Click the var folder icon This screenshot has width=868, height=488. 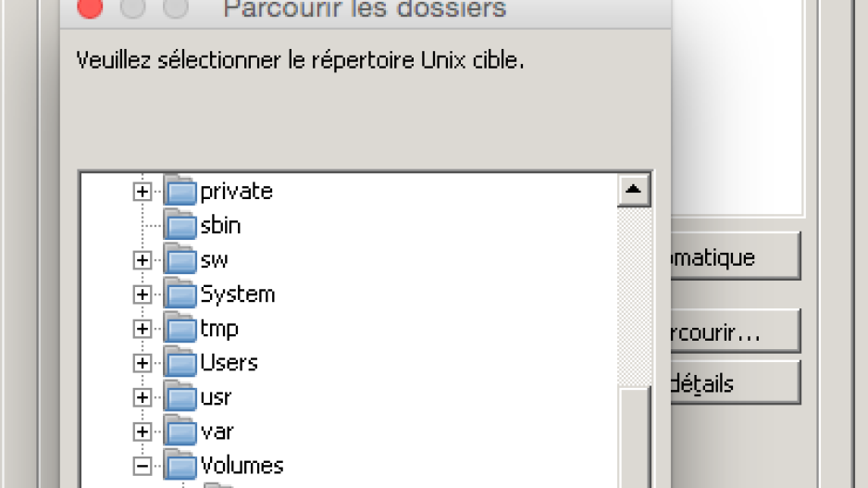coord(180,432)
